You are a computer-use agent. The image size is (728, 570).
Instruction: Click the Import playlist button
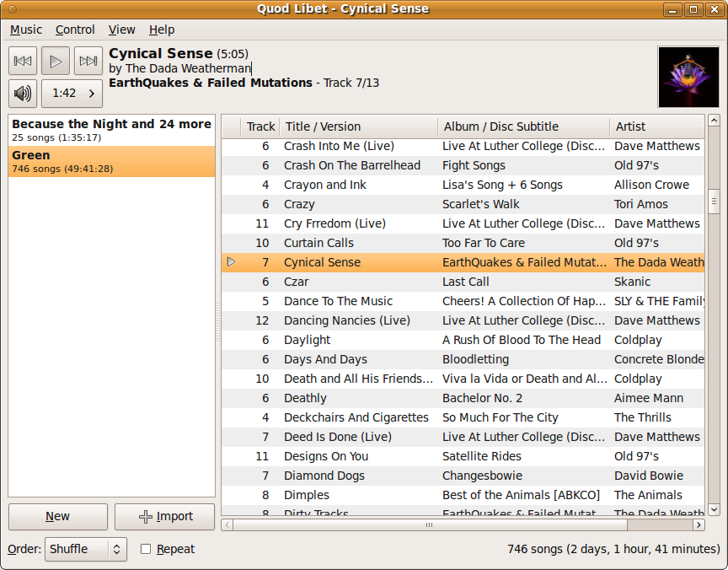[x=165, y=516]
